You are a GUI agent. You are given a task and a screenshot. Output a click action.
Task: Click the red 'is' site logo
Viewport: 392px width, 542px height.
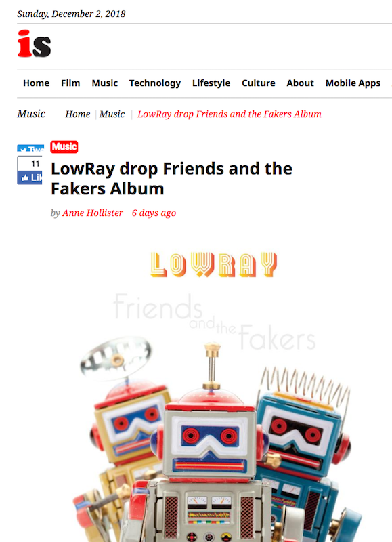[x=35, y=43]
